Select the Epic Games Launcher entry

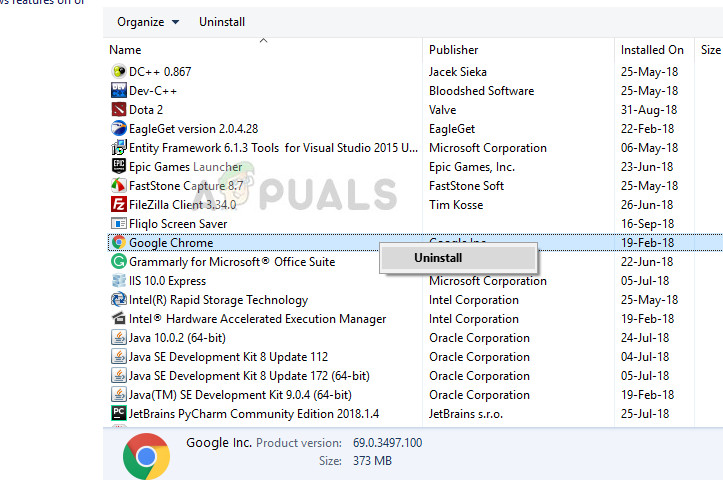[185, 167]
